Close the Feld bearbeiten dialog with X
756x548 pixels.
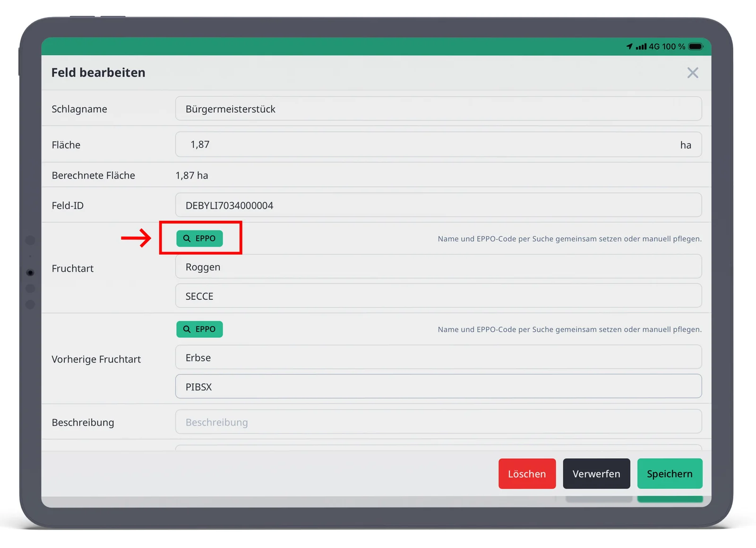(693, 73)
